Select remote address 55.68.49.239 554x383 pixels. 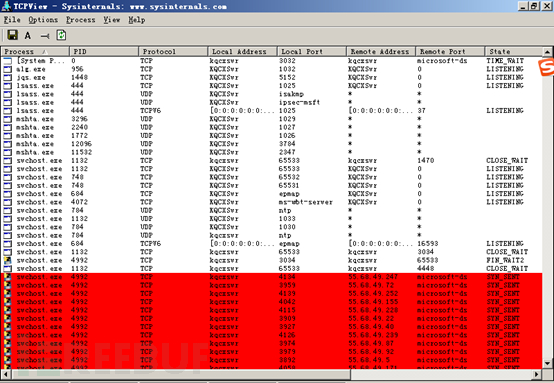[x=373, y=335]
